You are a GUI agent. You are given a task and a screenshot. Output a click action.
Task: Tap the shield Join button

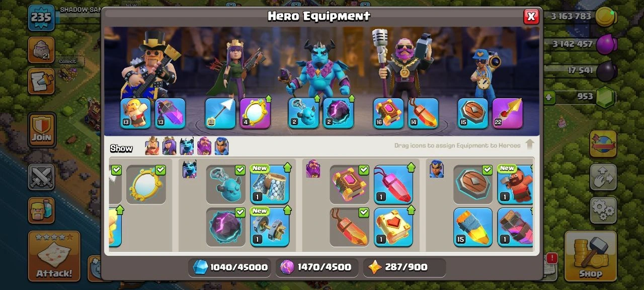click(x=42, y=129)
